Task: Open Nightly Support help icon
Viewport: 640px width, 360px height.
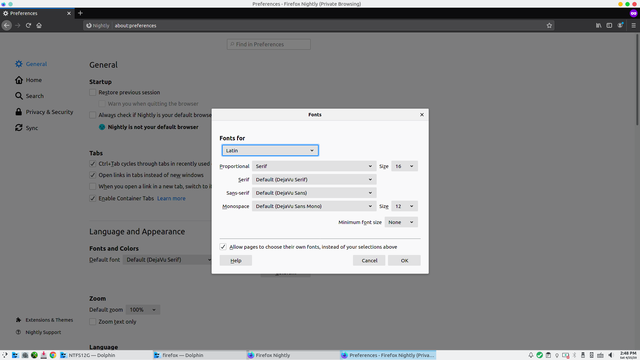Action: [18, 332]
